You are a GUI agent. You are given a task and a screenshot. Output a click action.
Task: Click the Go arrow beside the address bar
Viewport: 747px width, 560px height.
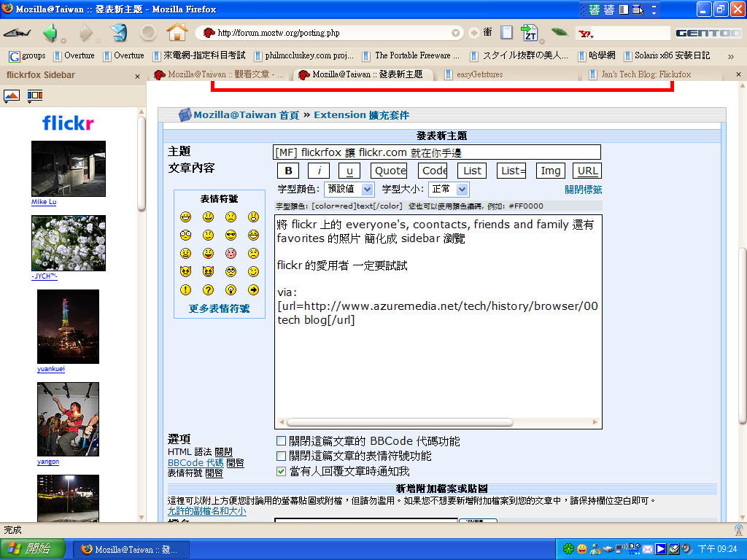pyautogui.click(x=474, y=33)
